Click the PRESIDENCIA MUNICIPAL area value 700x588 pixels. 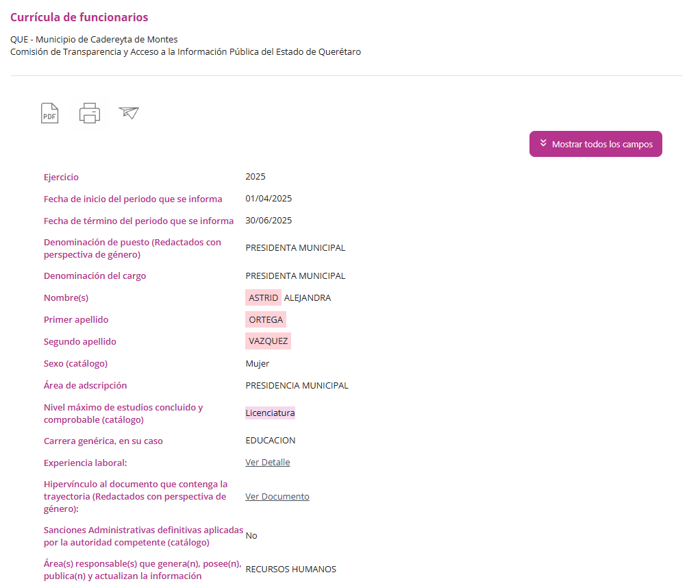click(x=297, y=386)
